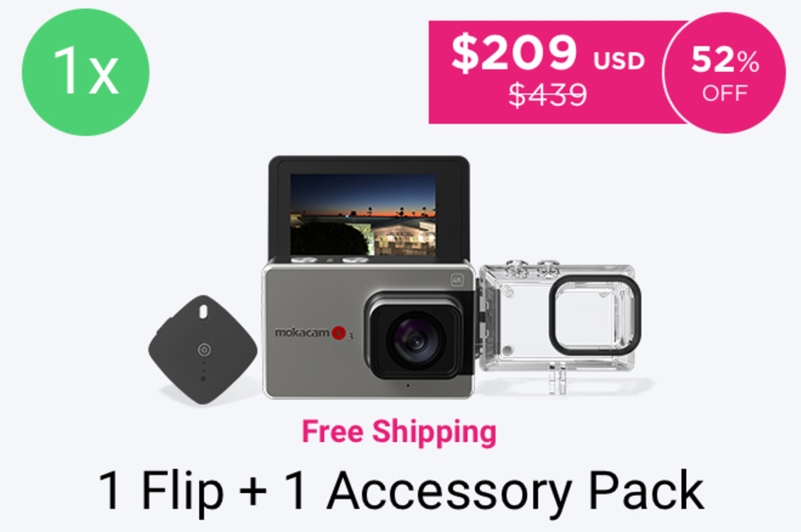Click the remote's lanyard hole
This screenshot has height=532, width=801.
pos(203,312)
